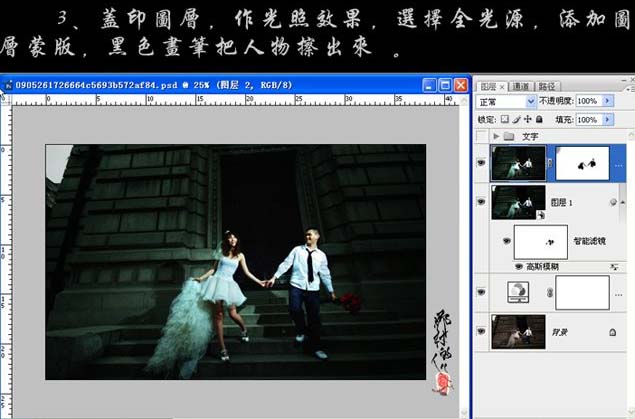Hide the 背景 layer with its eye icon
This screenshot has width=635, height=419.
(481, 332)
